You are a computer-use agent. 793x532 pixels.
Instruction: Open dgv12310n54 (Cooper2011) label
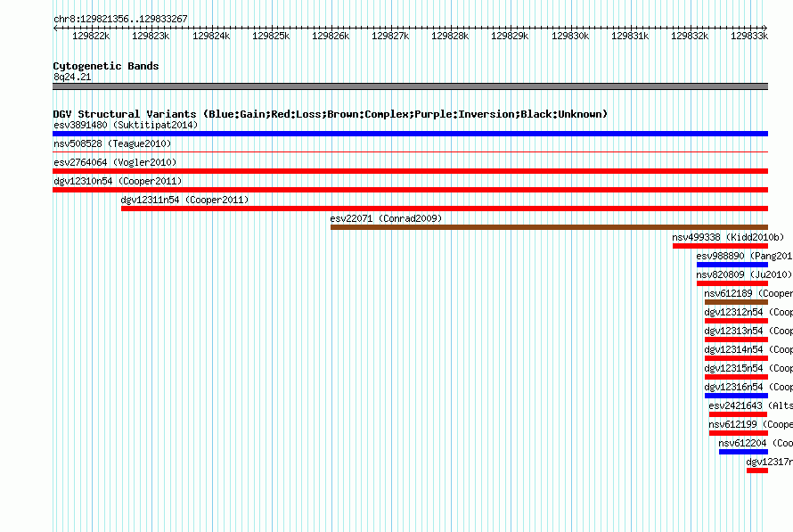click(x=118, y=181)
